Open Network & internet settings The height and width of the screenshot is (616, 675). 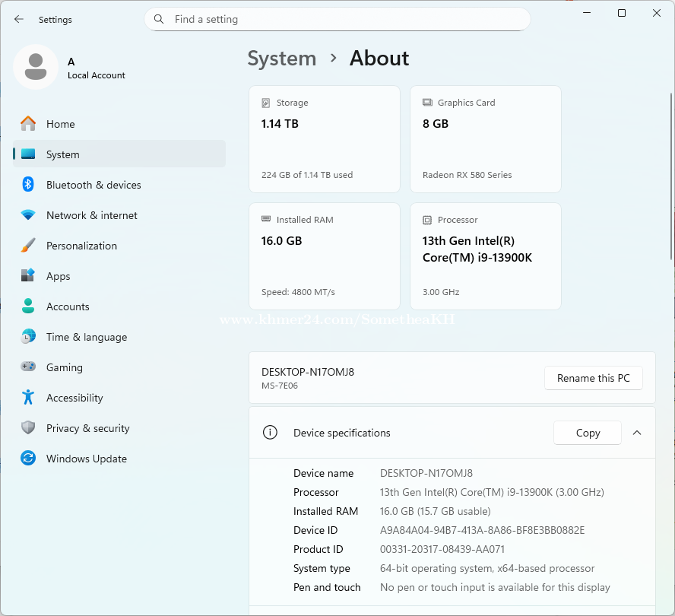[91, 215]
